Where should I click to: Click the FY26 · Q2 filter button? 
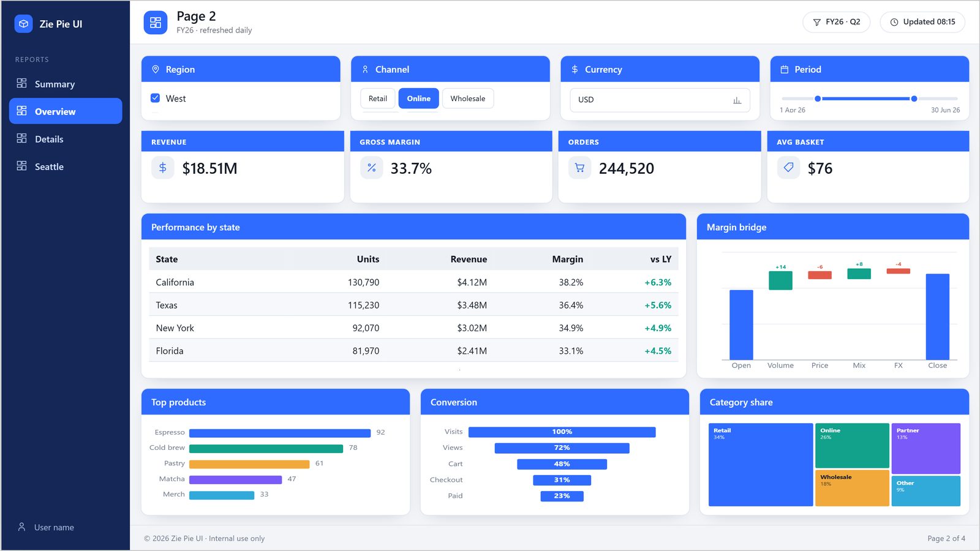click(x=836, y=22)
